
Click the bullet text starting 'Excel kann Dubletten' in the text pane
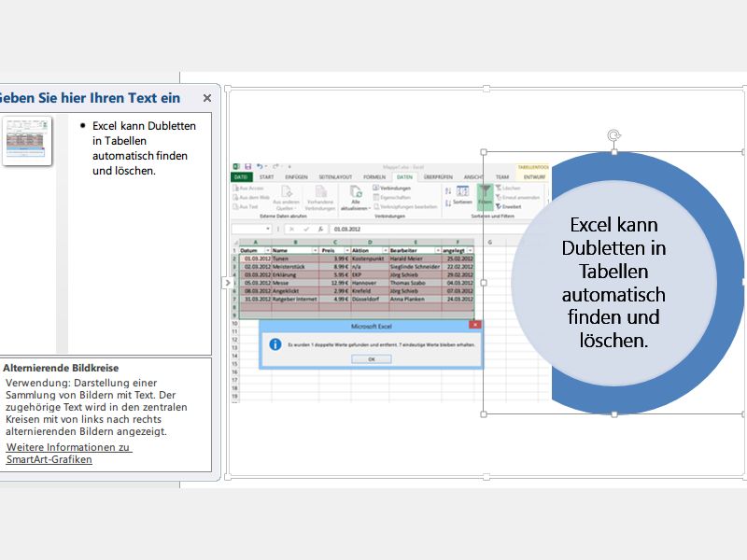click(144, 148)
